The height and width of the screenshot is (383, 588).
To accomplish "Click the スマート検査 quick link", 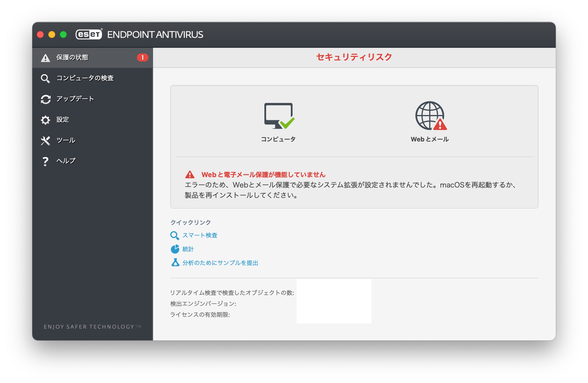I will coord(200,235).
